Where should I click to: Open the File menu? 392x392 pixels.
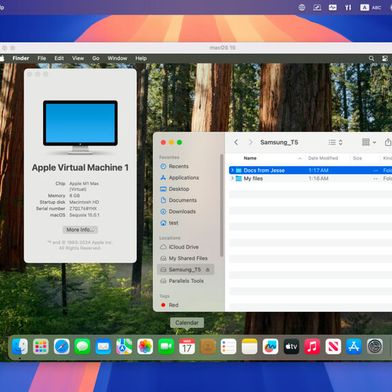(42, 58)
